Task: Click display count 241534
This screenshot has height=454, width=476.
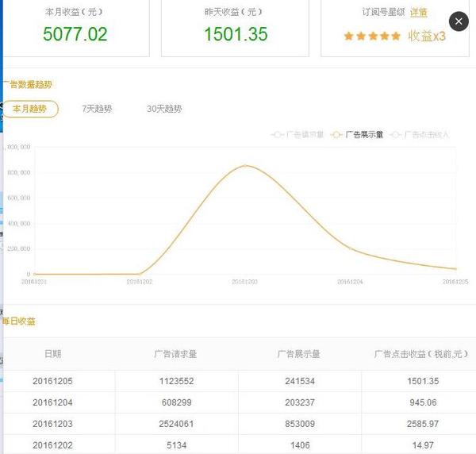Action: click(300, 381)
